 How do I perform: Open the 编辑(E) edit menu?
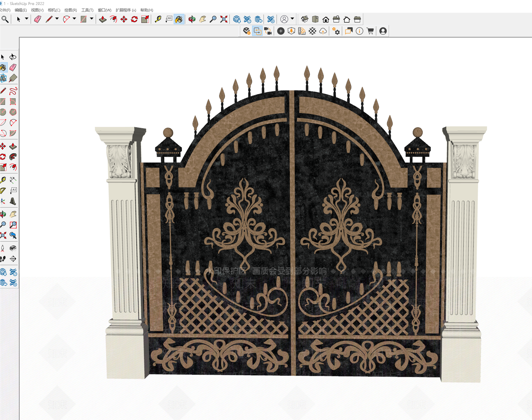point(21,10)
